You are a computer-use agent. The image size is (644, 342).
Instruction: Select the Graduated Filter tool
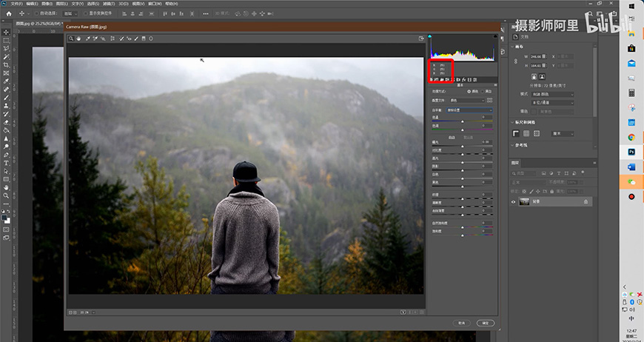coord(144,38)
